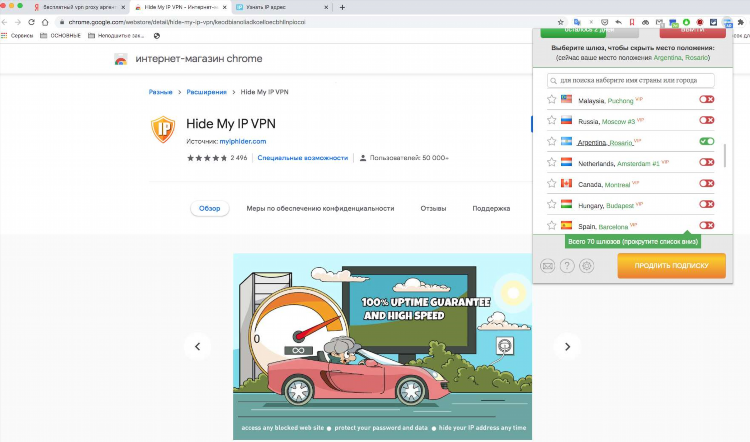
Task: Open a new browser tab
Action: click(342, 7)
